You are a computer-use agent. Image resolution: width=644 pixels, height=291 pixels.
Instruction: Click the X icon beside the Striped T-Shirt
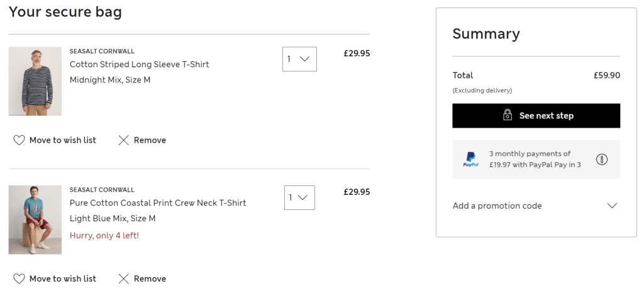pos(124,140)
